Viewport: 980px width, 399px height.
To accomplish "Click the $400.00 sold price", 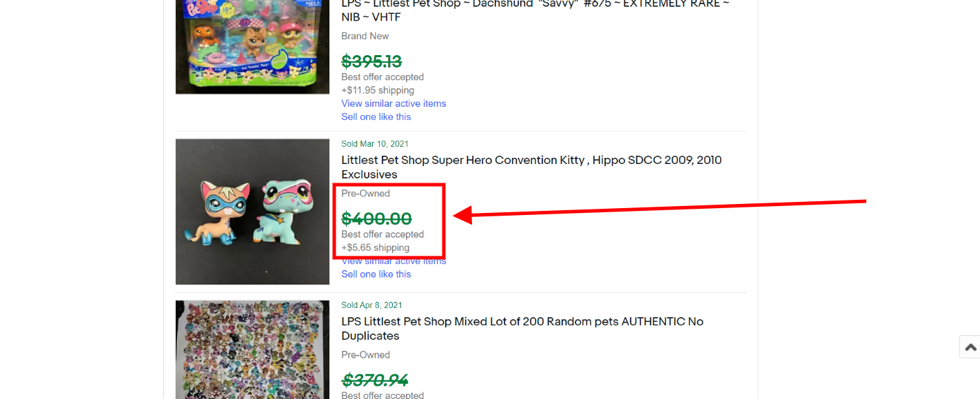I will click(x=376, y=218).
